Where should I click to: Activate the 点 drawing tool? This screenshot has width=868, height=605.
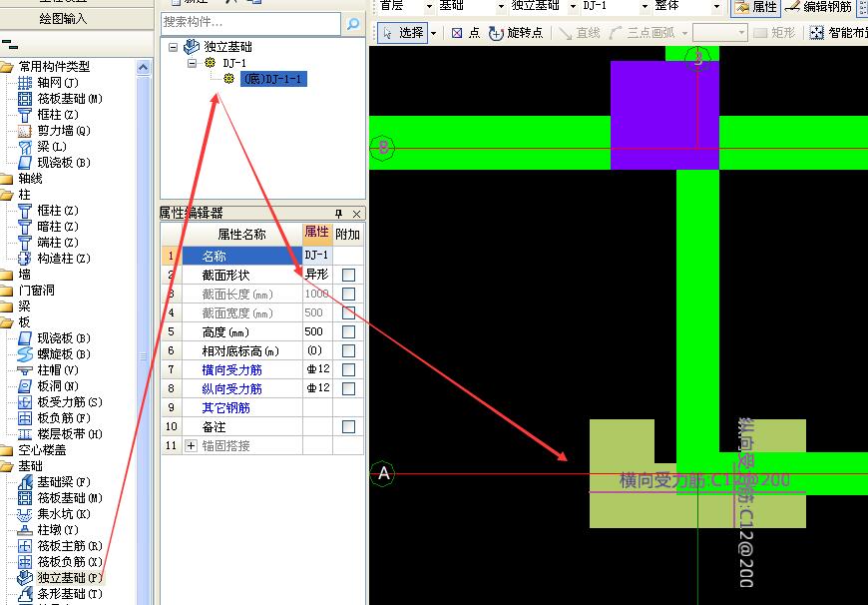[x=466, y=33]
